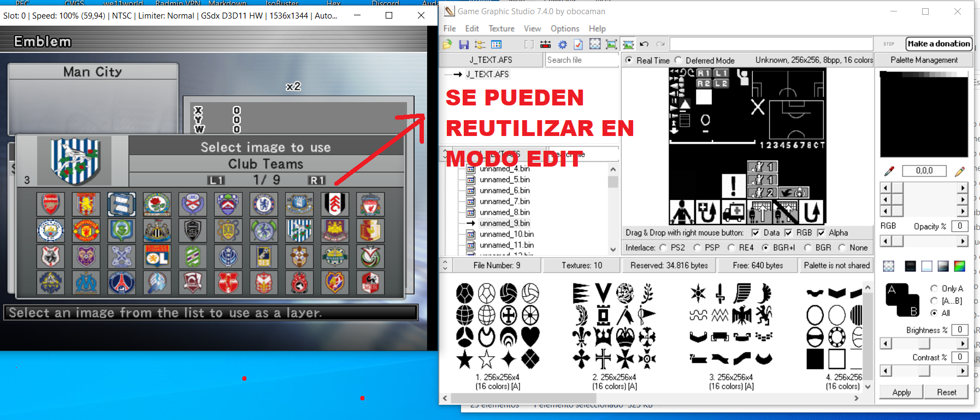Click the red bar with arrows icon
Image resolution: width=980 pixels, height=420 pixels.
pos(545,44)
